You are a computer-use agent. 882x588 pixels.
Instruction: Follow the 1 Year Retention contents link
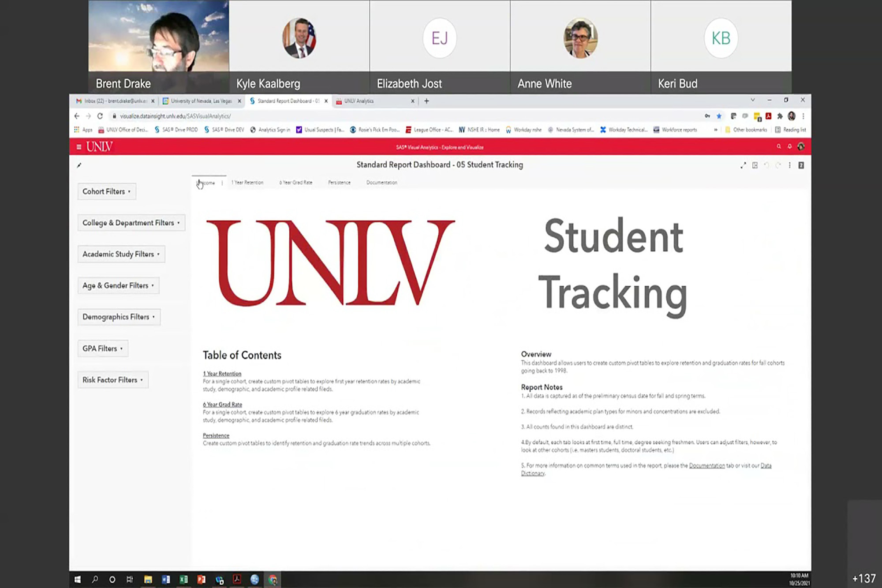(222, 374)
